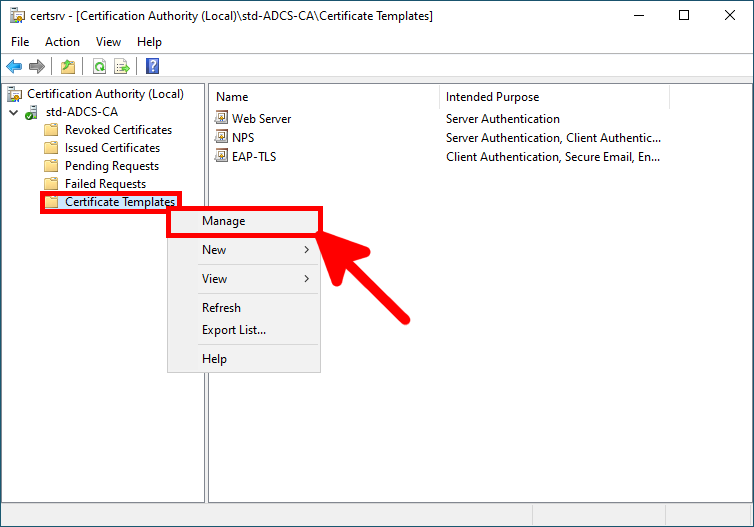Click the Refresh toolbar icon
This screenshot has width=754, height=527.
coord(100,66)
